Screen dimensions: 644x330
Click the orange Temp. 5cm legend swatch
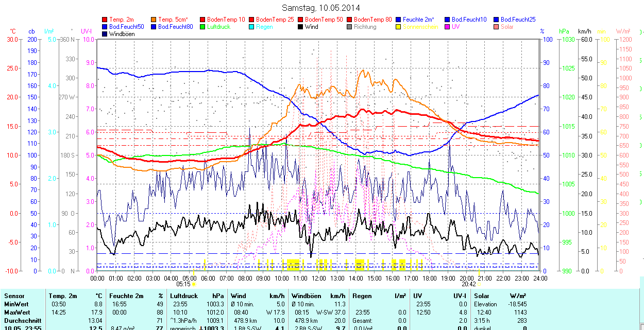[x=154, y=20]
